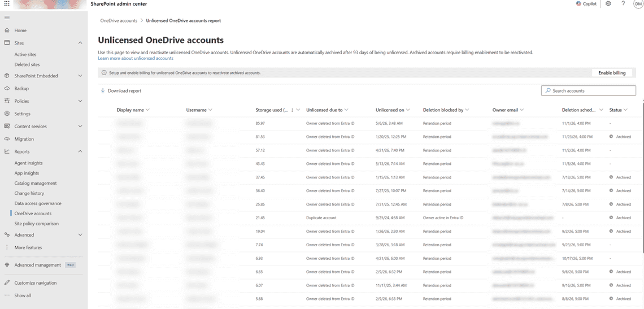Click the Reports chart icon
The image size is (644, 309).
[x=7, y=151]
